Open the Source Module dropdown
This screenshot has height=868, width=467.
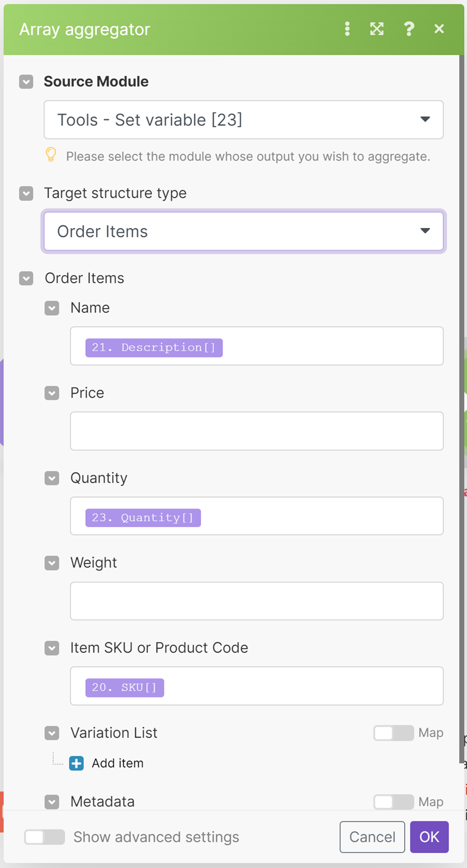243,120
